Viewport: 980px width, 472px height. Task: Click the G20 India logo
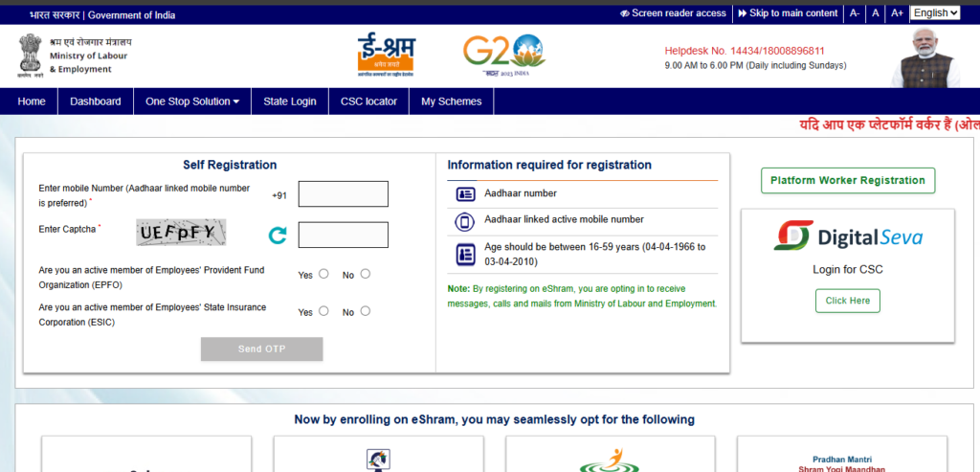(503, 56)
